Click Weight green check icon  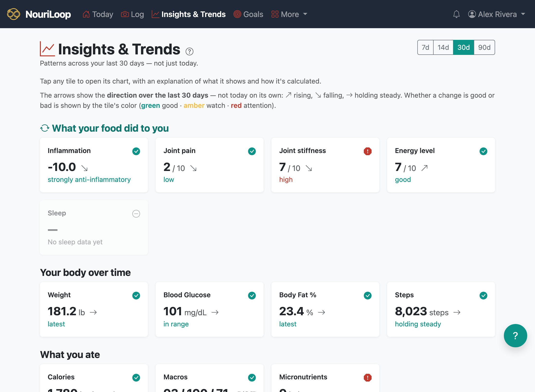tap(136, 295)
